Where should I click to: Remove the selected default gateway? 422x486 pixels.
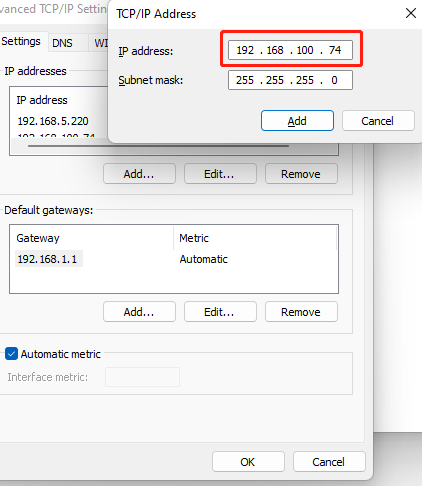tap(301, 312)
